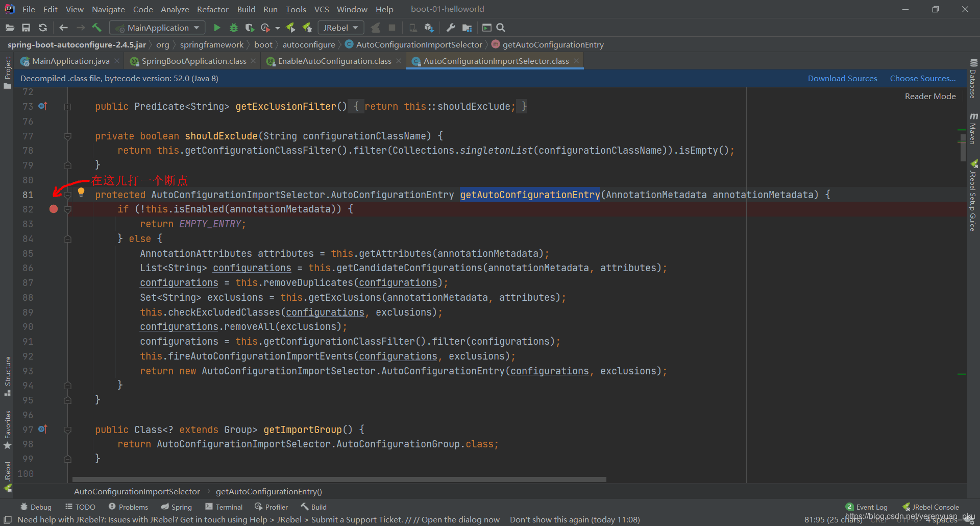This screenshot has height=526, width=980.
Task: Click the getAutoConfigurationEntry() bottom breadcrumb
Action: (268, 491)
